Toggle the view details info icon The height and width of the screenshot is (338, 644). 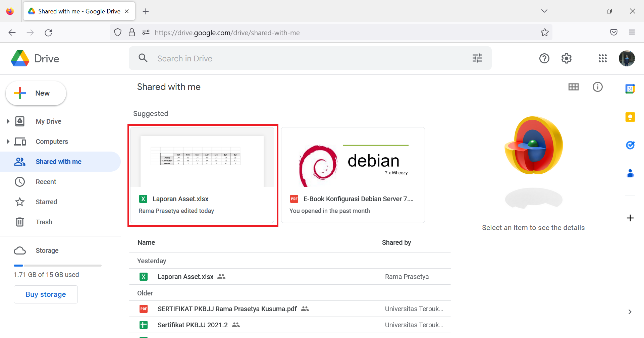click(598, 87)
